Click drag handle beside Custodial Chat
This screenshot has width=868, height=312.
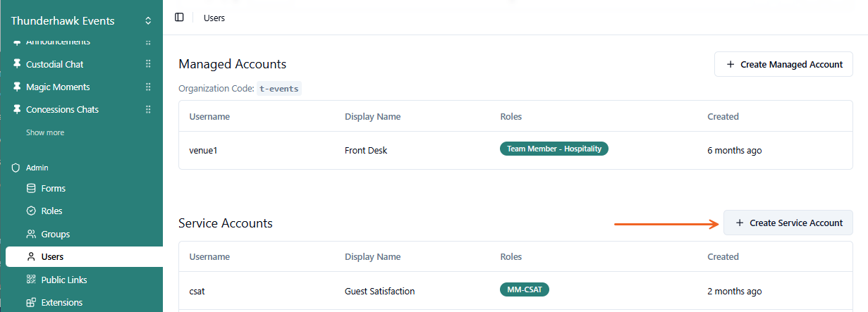coord(148,64)
